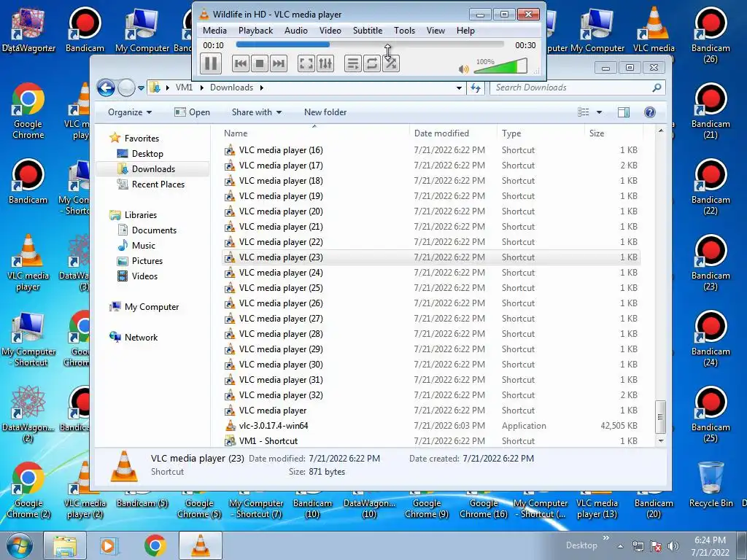Screen dimensions: 747x560
Task: Select VLC media player (16) shortcut
Action: pos(431,150)
